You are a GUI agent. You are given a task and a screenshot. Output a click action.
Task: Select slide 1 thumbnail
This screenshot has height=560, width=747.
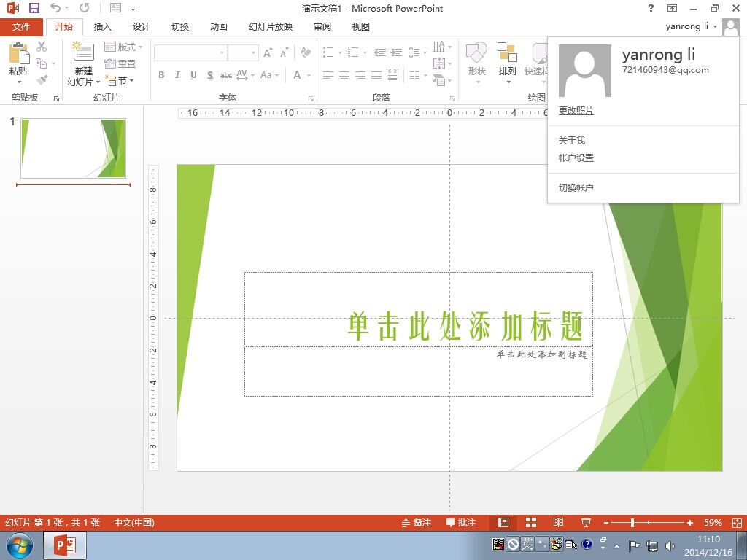pyautogui.click(x=73, y=148)
